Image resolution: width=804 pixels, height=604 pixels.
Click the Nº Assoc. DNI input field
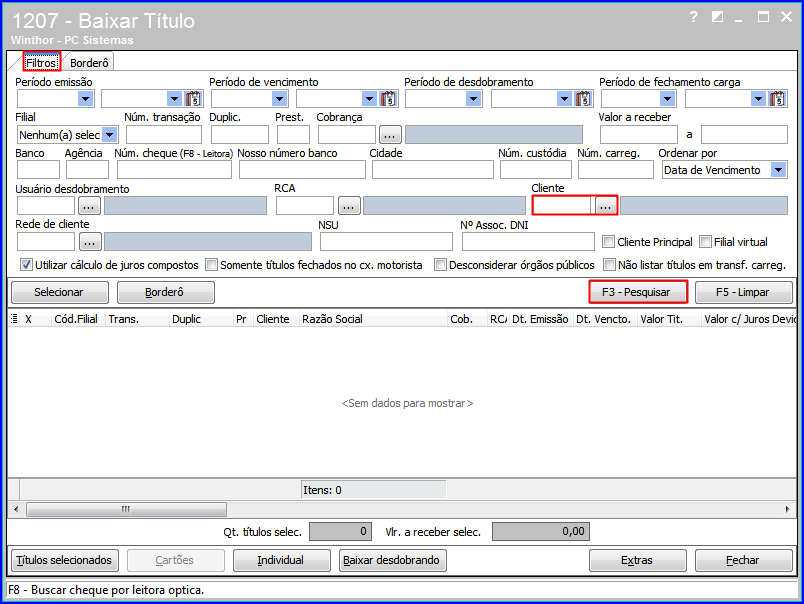[528, 241]
